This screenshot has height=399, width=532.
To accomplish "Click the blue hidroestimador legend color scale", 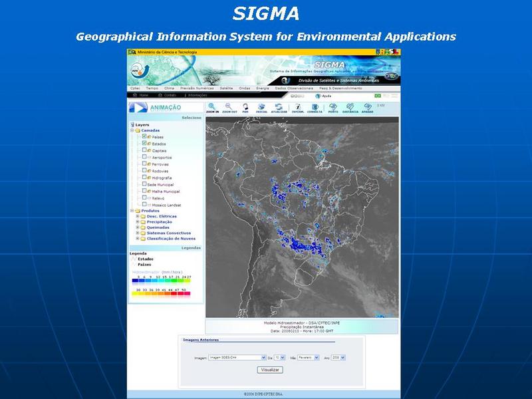I will point(161,281).
